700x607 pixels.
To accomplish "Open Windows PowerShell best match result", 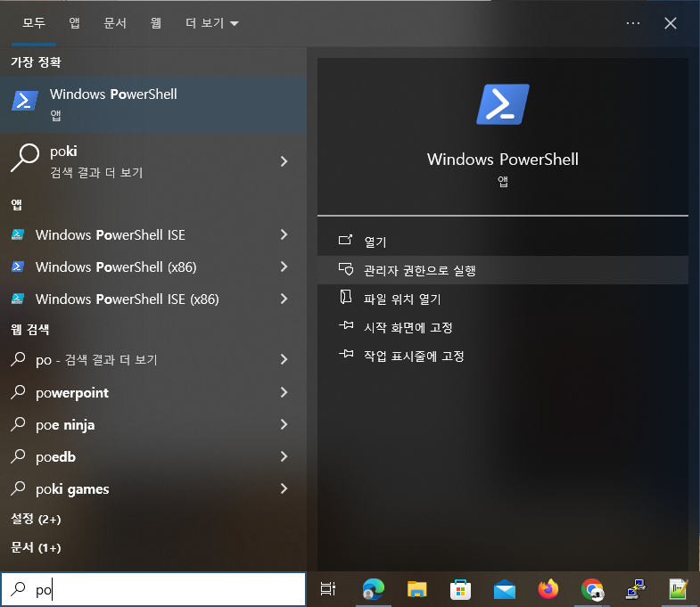I will click(153, 104).
